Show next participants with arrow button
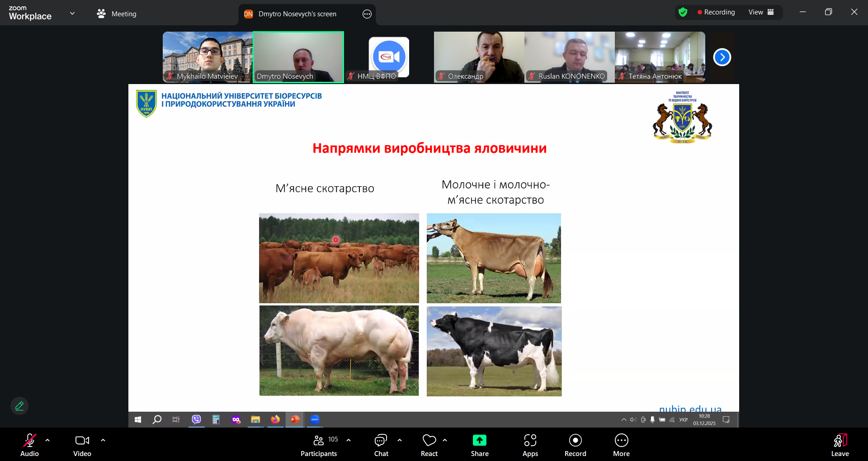868x461 pixels. (722, 57)
